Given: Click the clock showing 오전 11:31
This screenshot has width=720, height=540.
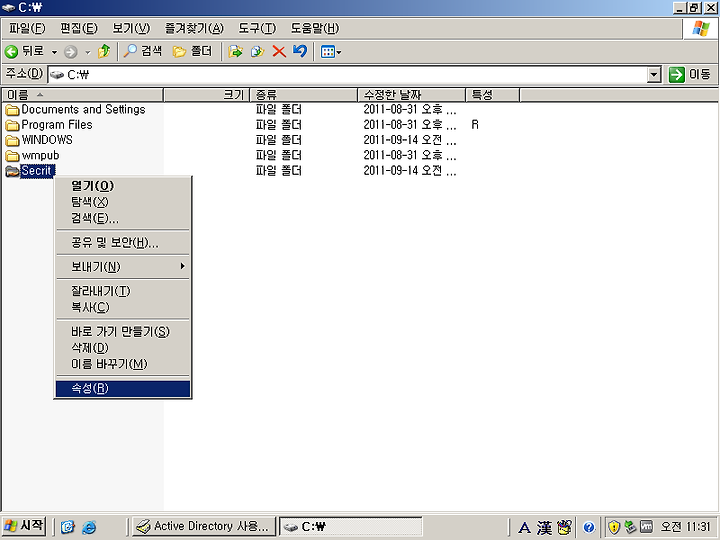Looking at the screenshot, I should point(685,527).
